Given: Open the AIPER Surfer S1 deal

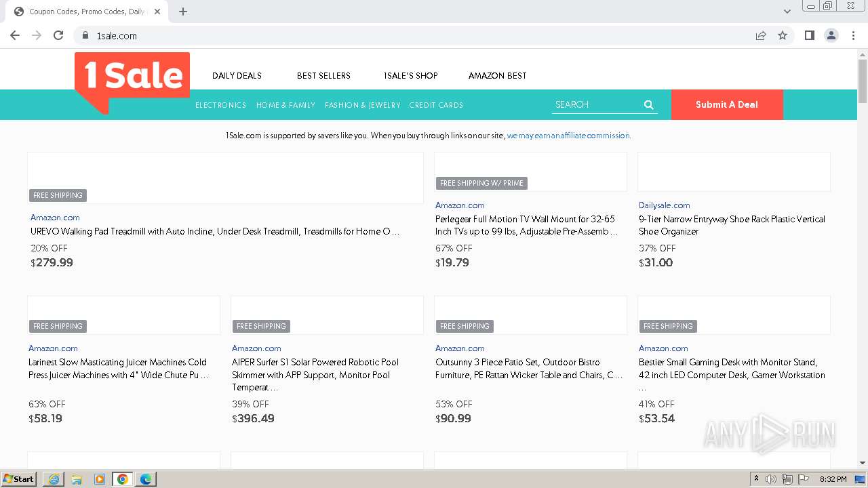Looking at the screenshot, I should pyautogui.click(x=315, y=375).
